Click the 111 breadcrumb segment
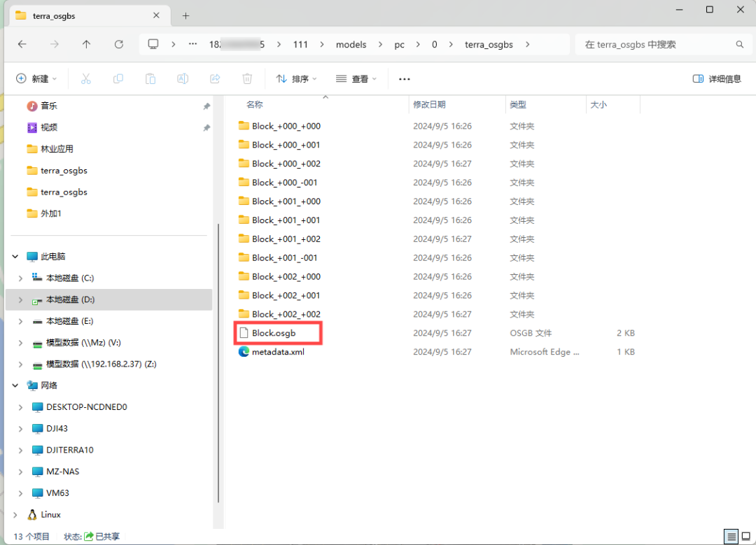The image size is (756, 545). (x=300, y=44)
